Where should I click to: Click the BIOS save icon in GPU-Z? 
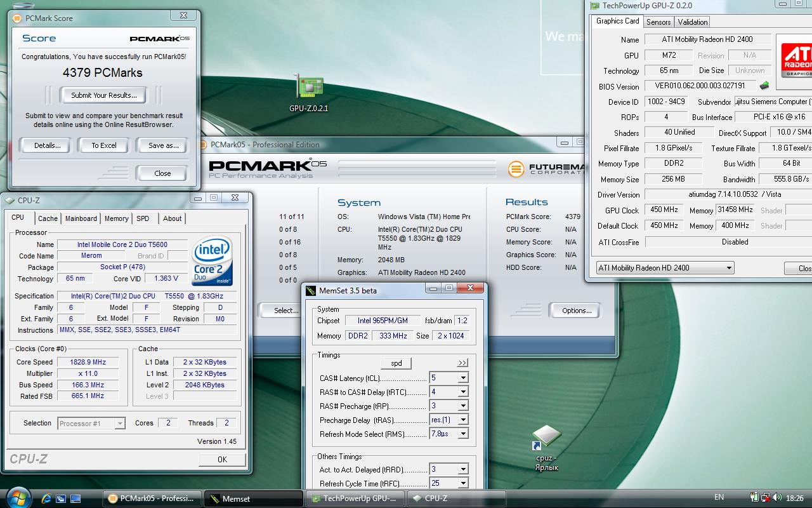click(764, 86)
